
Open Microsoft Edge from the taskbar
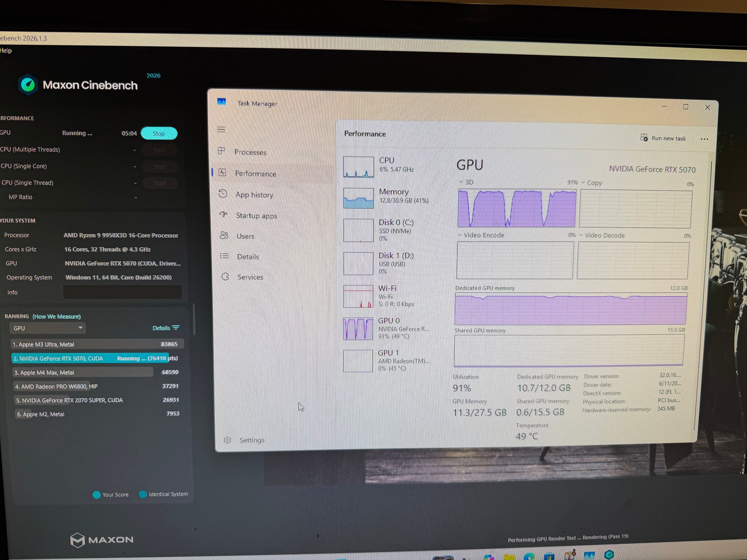(x=529, y=557)
